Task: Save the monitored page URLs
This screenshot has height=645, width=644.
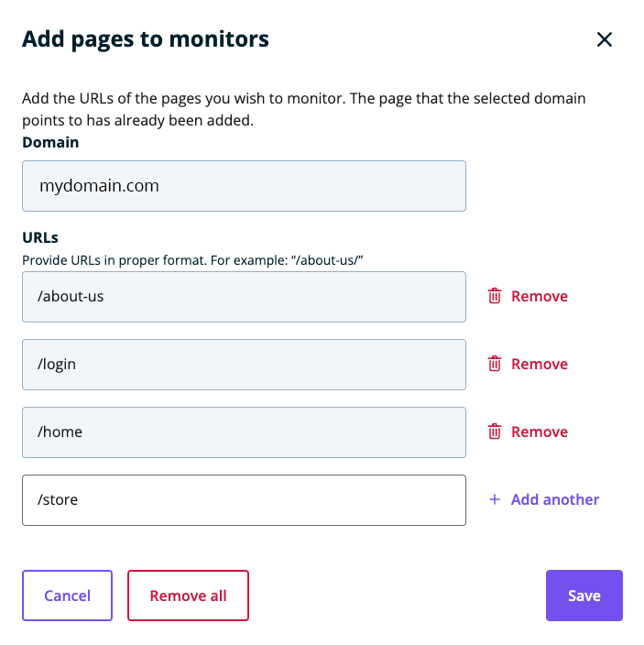Action: [x=584, y=596]
